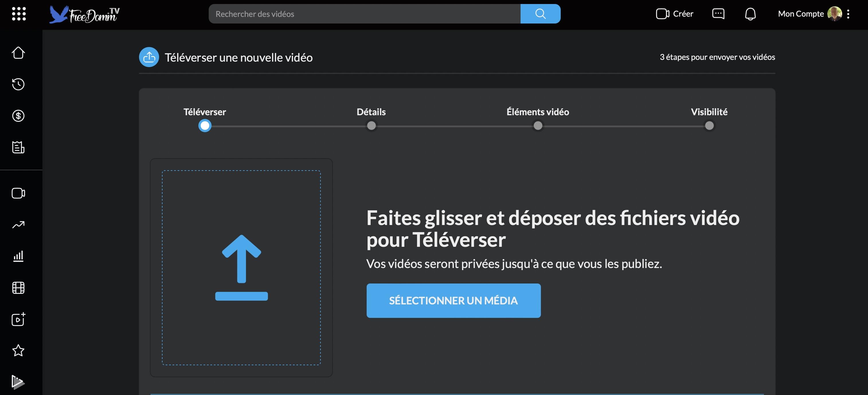The width and height of the screenshot is (868, 395).
Task: Open the chat messages icon
Action: pyautogui.click(x=718, y=14)
